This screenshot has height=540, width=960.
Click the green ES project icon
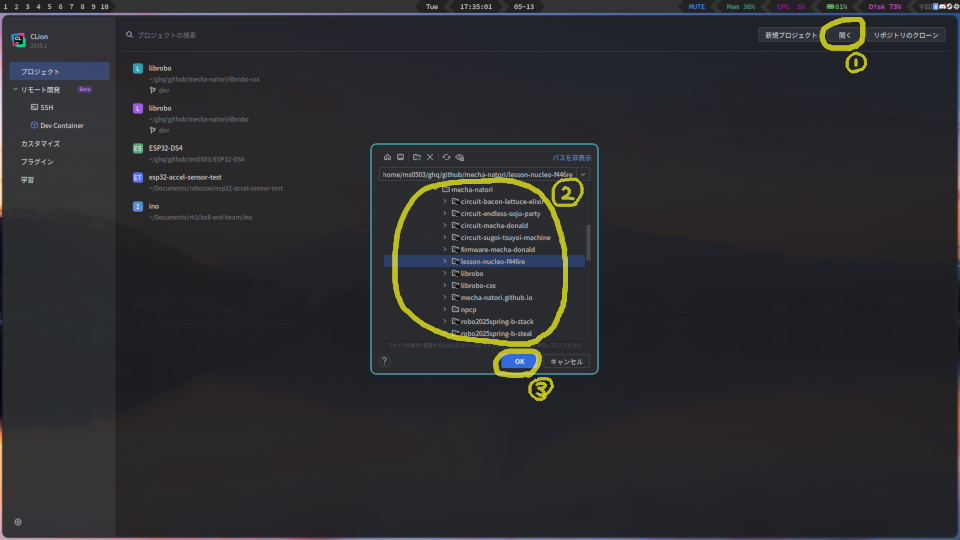coord(138,148)
